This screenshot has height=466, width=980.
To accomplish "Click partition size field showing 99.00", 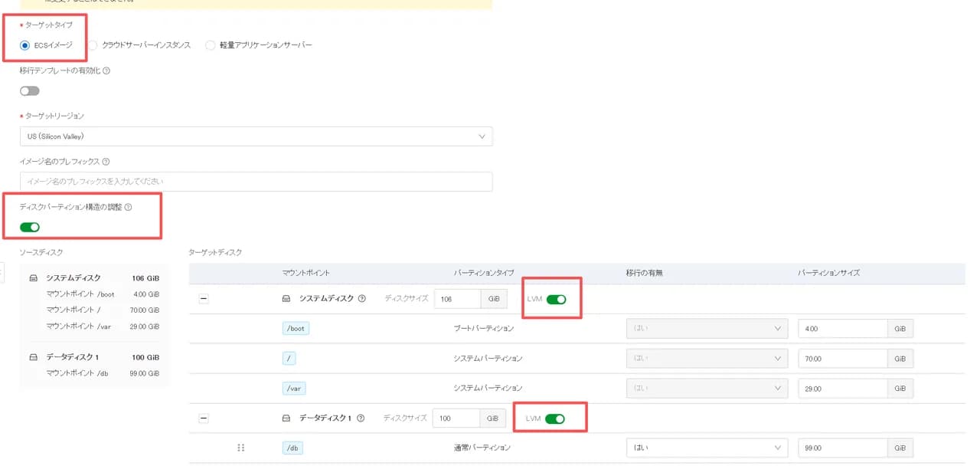I will [x=842, y=448].
